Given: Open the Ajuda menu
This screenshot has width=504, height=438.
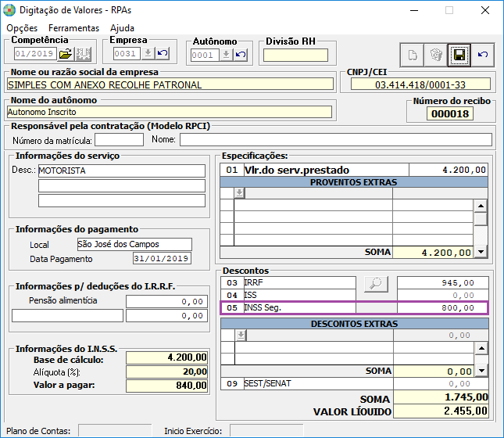Looking at the screenshot, I should 122,28.
